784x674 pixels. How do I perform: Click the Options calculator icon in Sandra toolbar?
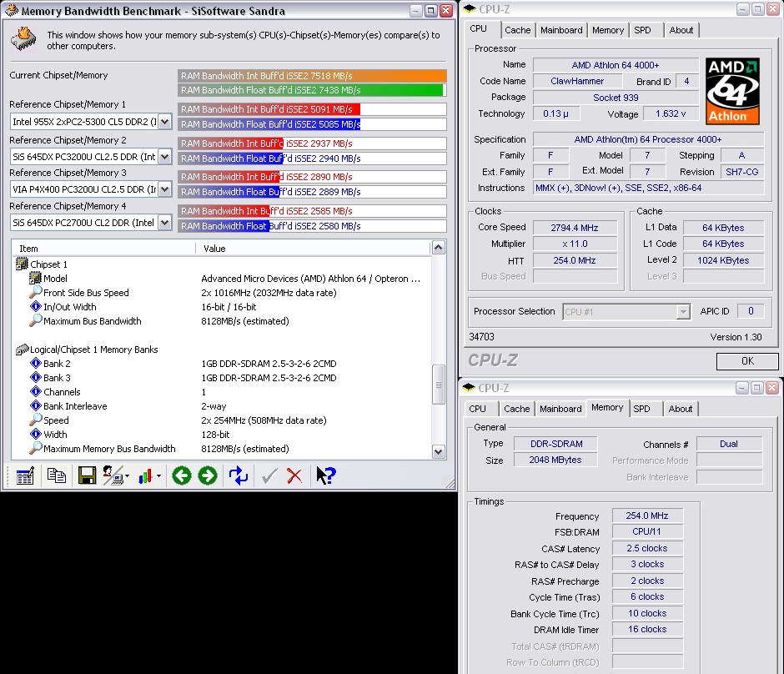[24, 475]
